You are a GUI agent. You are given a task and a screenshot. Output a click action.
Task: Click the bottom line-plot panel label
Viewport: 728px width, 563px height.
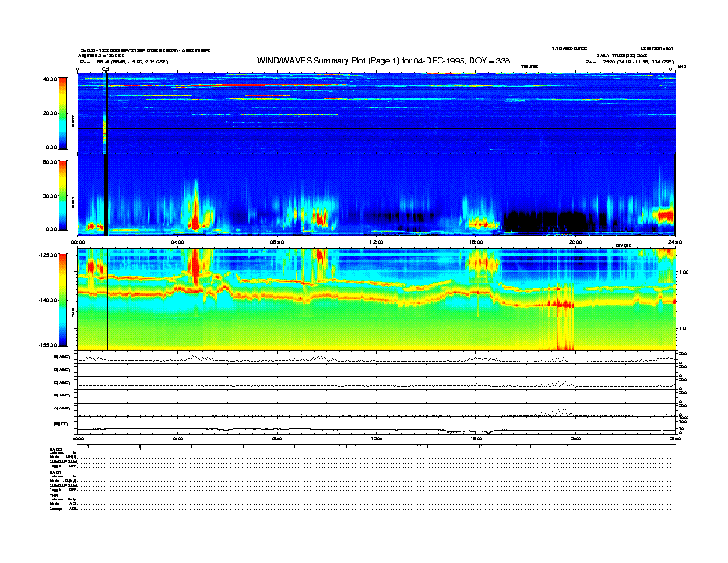click(x=61, y=424)
